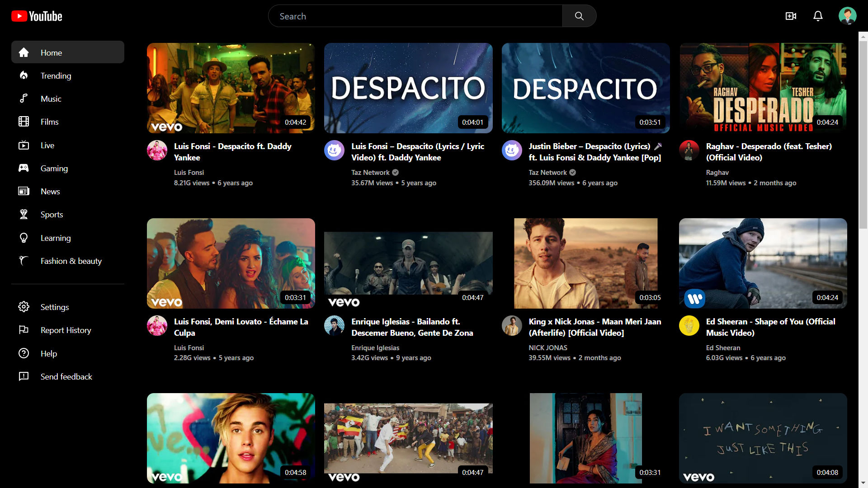This screenshot has width=868, height=488.
Task: Click the Learning lightbulb icon
Action: pos(24,238)
